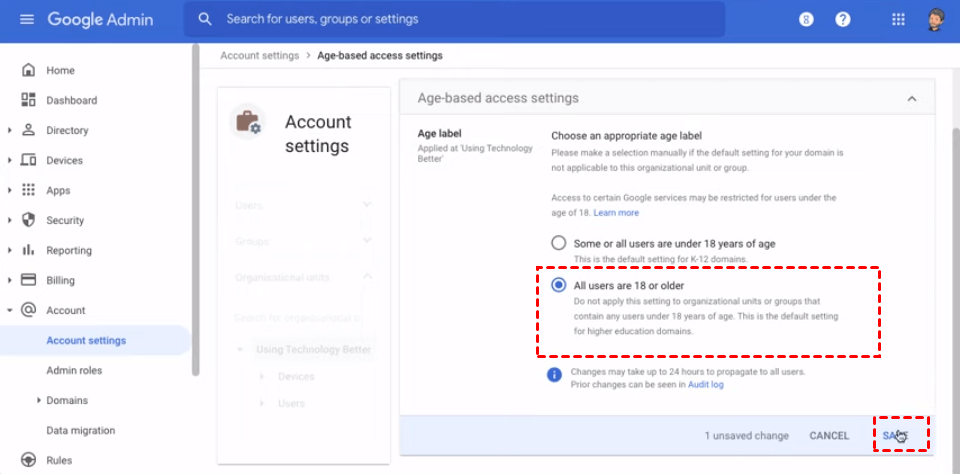Screen dimensions: 960x474
Task: Collapse the Account sidebar section
Action: (10, 310)
